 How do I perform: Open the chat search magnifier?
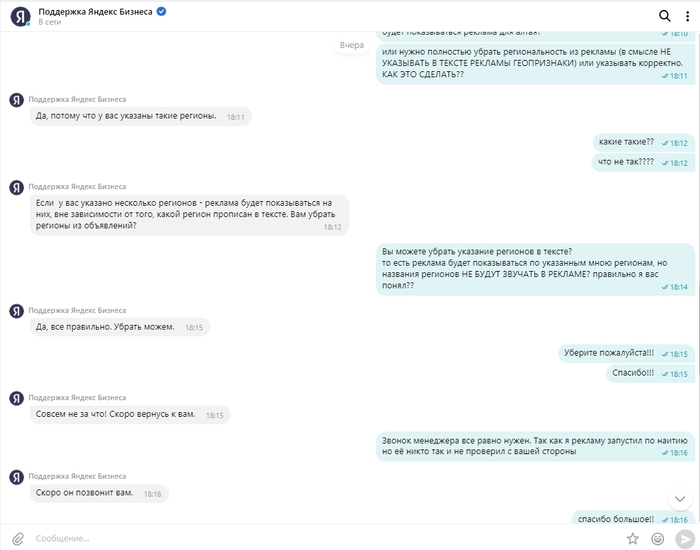coord(665,16)
